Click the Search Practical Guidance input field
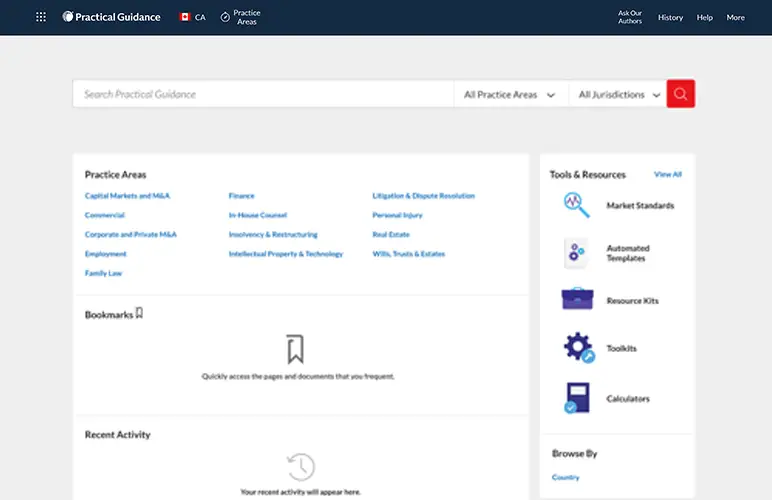This screenshot has width=772, height=500. pos(262,94)
